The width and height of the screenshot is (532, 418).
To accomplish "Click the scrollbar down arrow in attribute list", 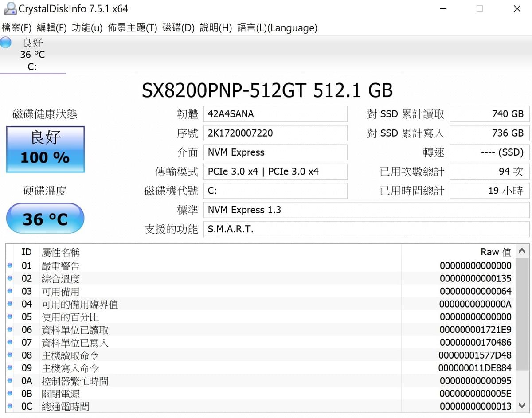I will click(523, 406).
